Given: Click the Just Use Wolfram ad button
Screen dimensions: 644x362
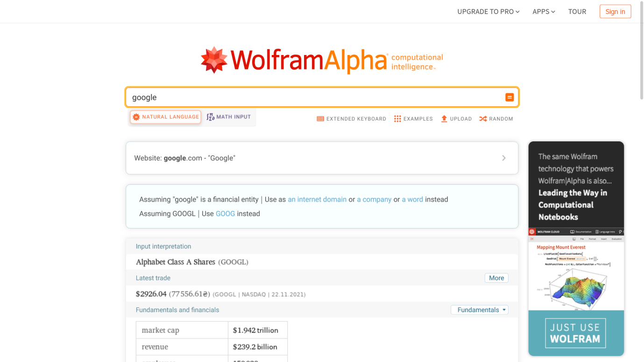Looking at the screenshot, I should [575, 333].
